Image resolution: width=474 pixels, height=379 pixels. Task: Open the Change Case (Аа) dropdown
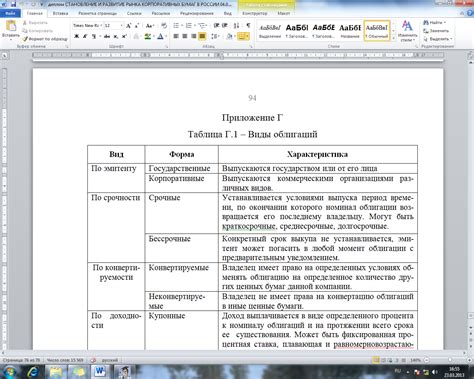click(150, 26)
